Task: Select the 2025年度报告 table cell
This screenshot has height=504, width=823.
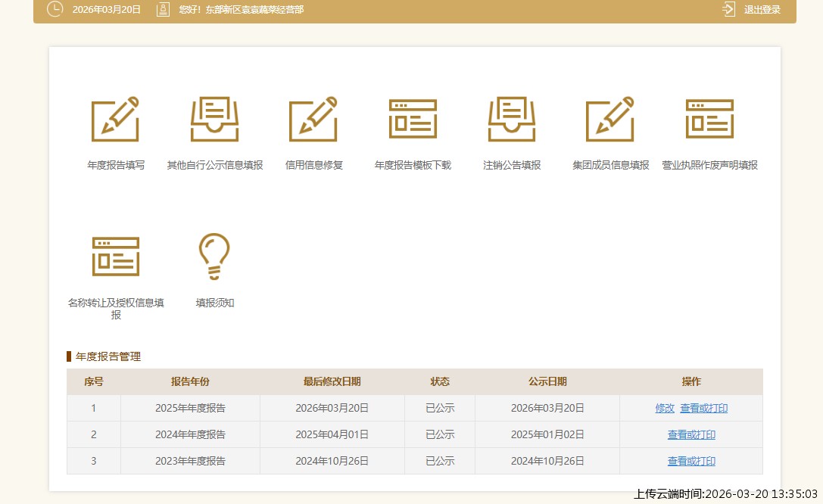Action: click(190, 408)
